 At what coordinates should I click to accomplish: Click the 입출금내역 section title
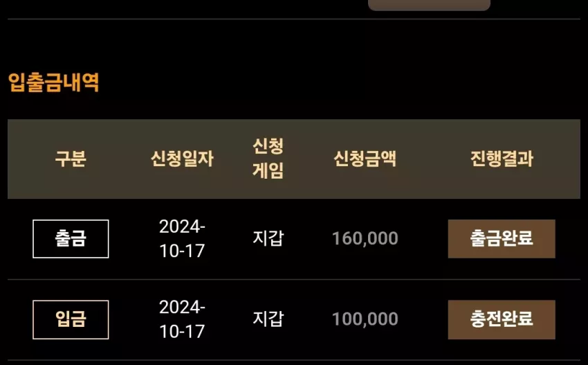[x=54, y=82]
